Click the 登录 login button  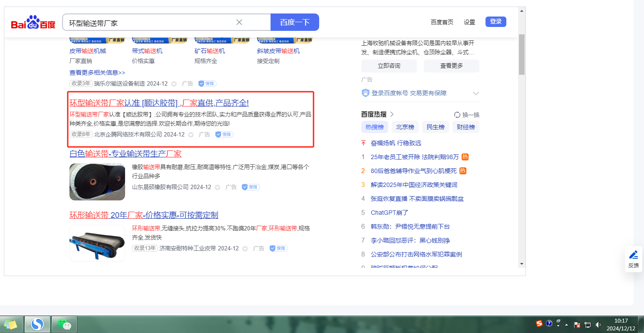pyautogui.click(x=495, y=22)
